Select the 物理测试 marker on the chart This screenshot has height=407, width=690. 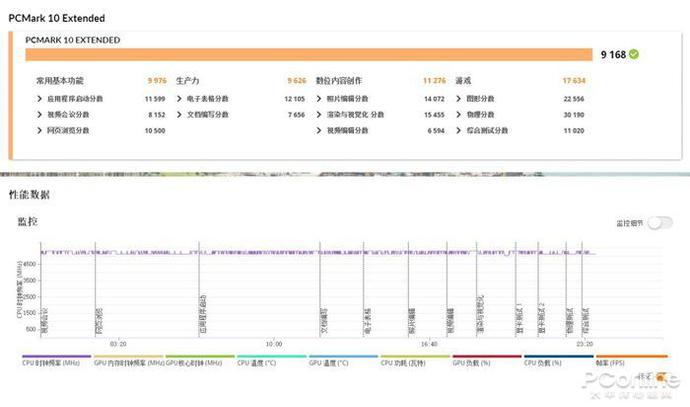[x=570, y=321]
